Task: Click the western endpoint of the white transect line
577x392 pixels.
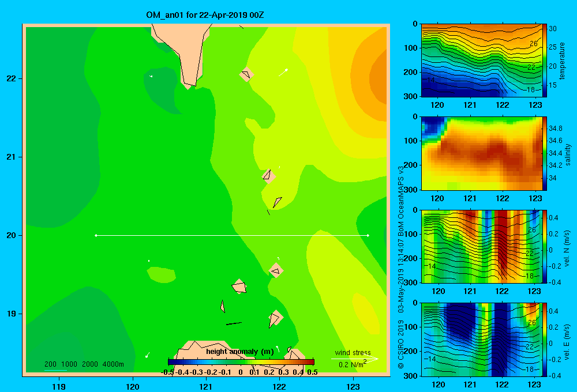Action: click(96, 235)
